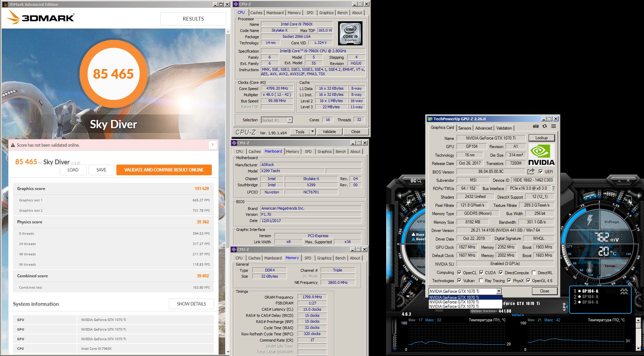Minimize MSI Afterburner with its dash icon

[620, 180]
